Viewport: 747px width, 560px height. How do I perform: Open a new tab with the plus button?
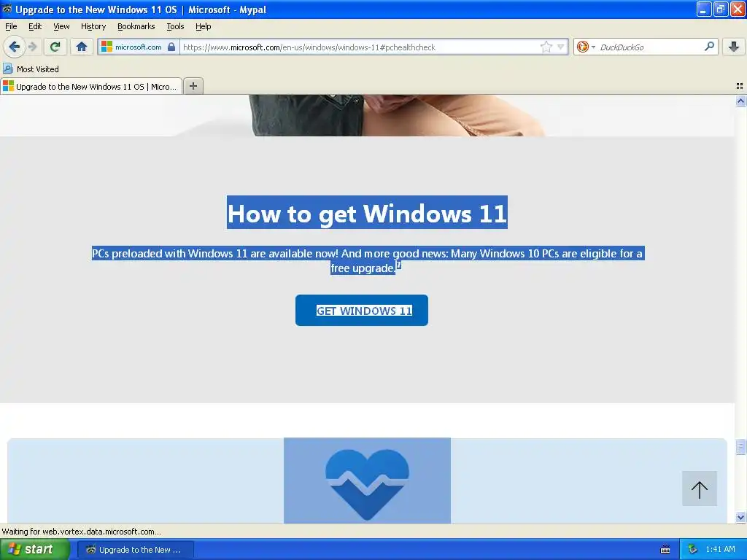pos(193,86)
